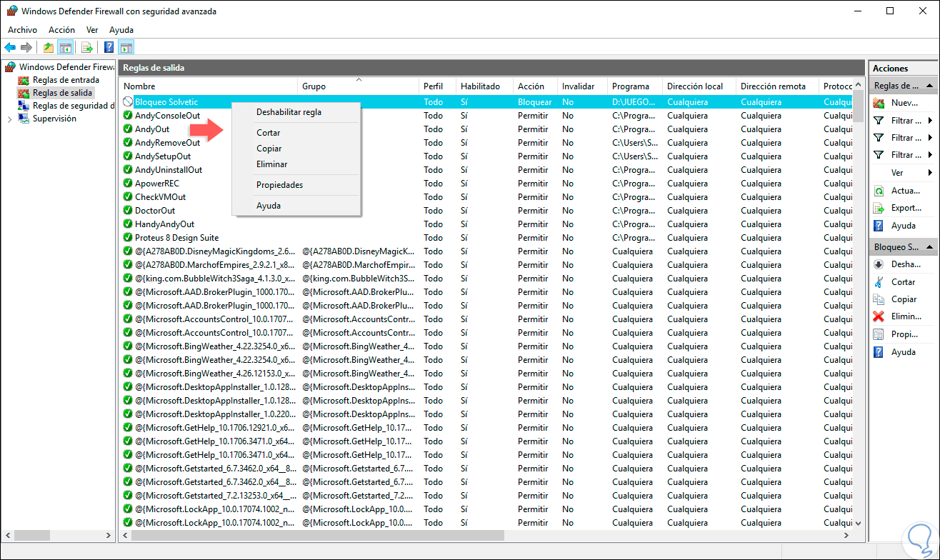Sort by the Invalidar column header

tap(582, 86)
